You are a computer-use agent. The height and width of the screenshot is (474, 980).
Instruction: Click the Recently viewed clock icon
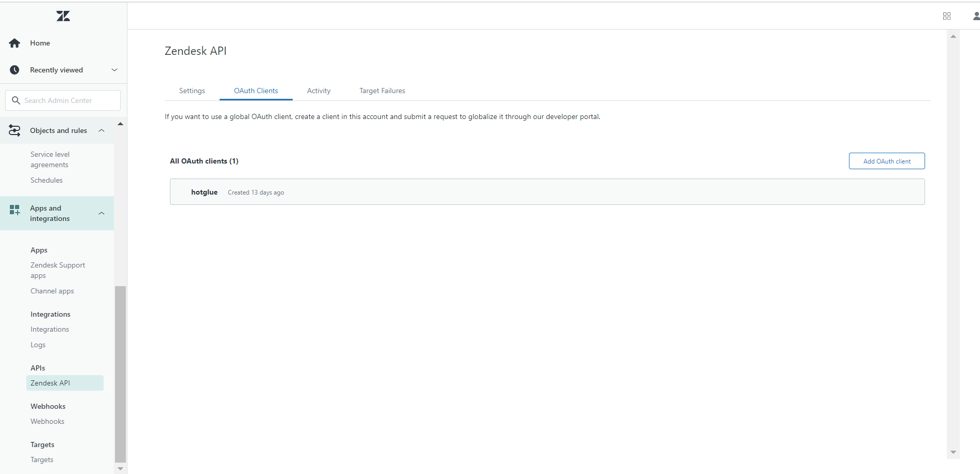click(15, 70)
